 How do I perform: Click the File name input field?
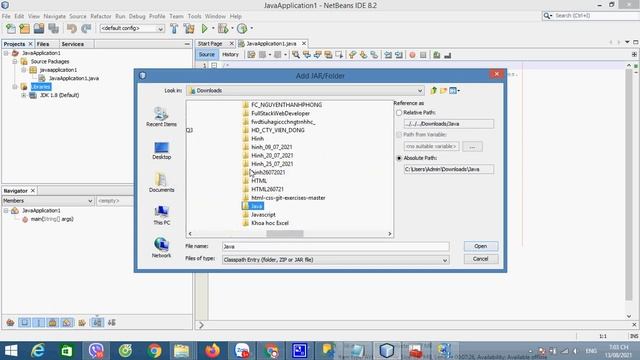pos(336,247)
